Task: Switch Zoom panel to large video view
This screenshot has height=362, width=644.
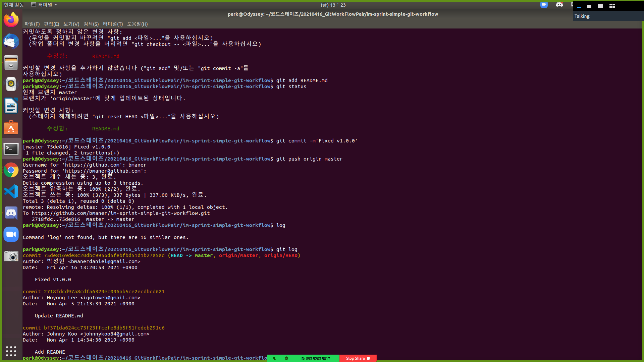Action: 600,6
